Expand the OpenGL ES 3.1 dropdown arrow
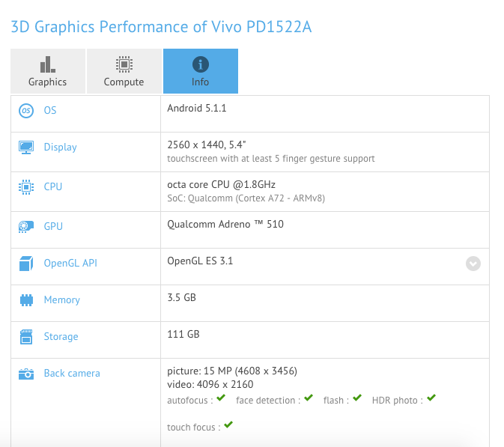This screenshot has width=504, height=447. [473, 264]
